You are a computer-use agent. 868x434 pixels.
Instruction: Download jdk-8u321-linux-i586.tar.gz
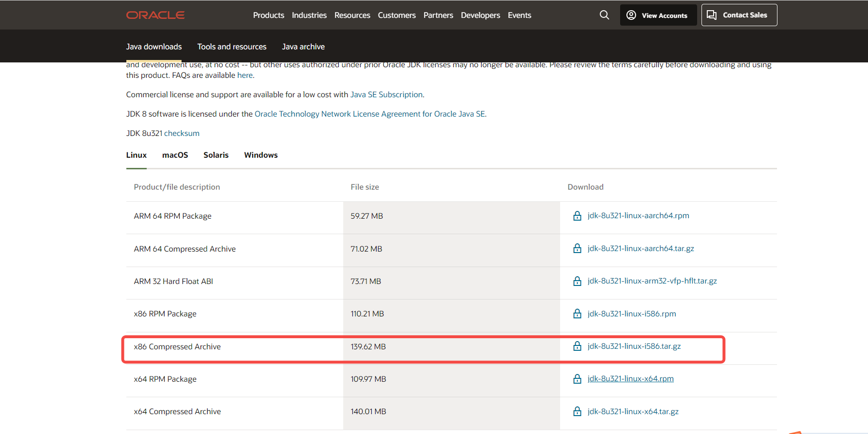(634, 346)
